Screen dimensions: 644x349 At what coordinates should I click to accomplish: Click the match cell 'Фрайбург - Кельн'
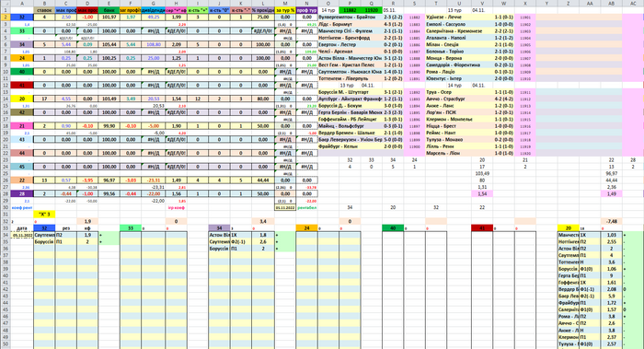click(x=350, y=146)
